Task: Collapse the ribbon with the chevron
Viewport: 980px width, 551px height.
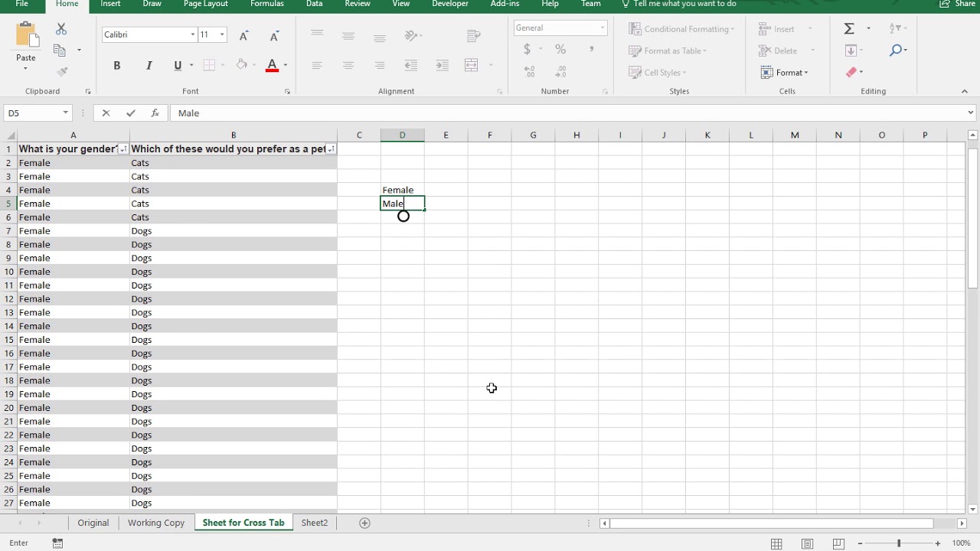Action: point(965,91)
